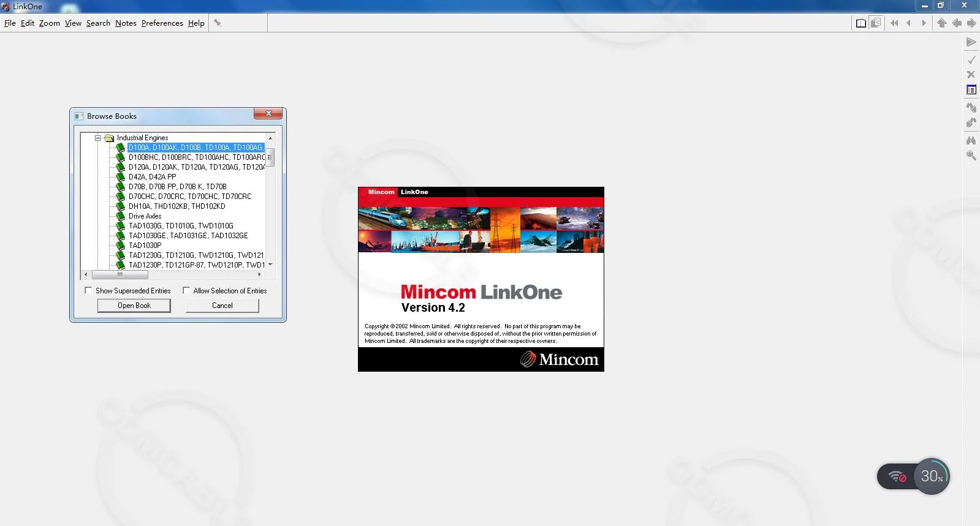Open the Help menu
Image resolution: width=980 pixels, height=526 pixels.
pos(196,23)
